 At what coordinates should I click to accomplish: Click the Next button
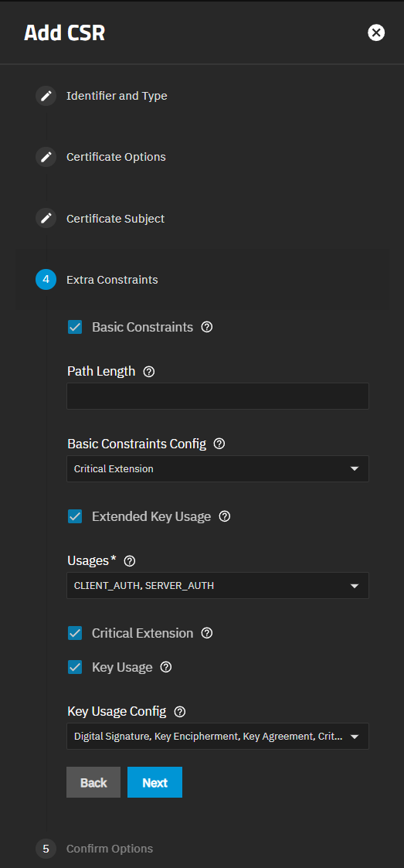(x=155, y=782)
